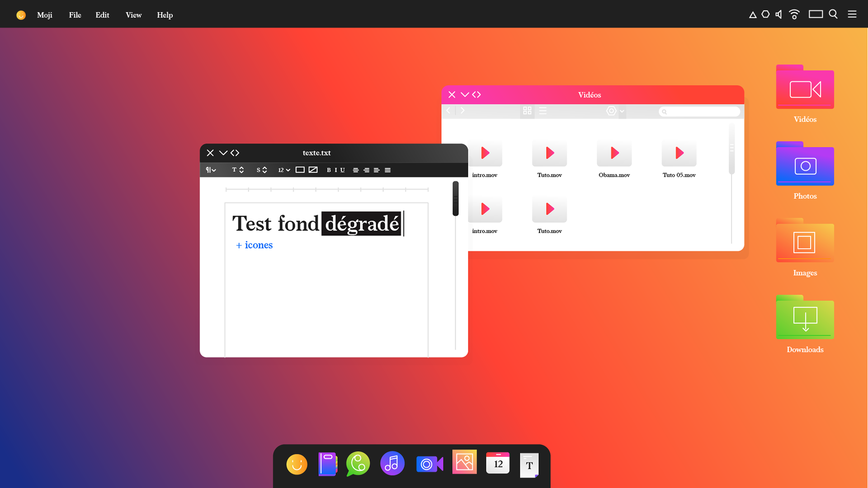Select the Obama.mov video file
This screenshot has height=488, width=868.
pyautogui.click(x=614, y=159)
